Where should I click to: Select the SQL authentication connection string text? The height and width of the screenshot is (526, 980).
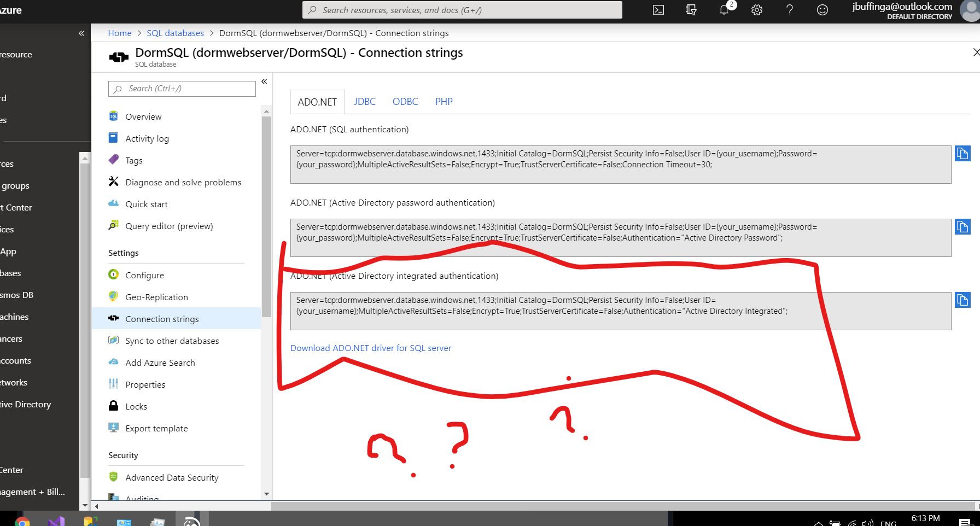621,165
